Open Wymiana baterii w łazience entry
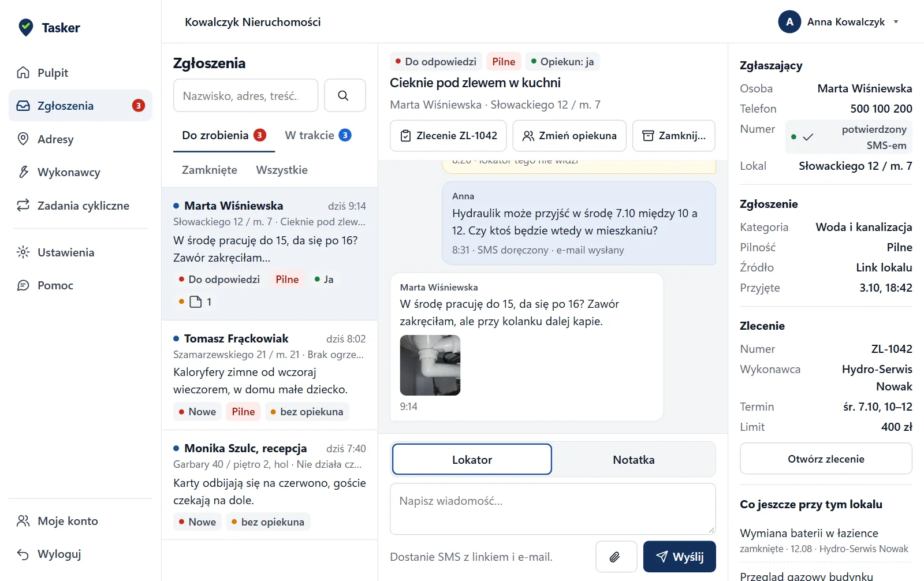Image resolution: width=924 pixels, height=581 pixels. (826, 541)
